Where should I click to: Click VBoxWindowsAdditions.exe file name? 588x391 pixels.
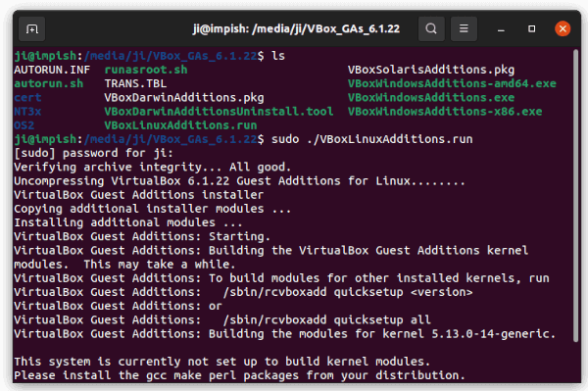click(431, 97)
